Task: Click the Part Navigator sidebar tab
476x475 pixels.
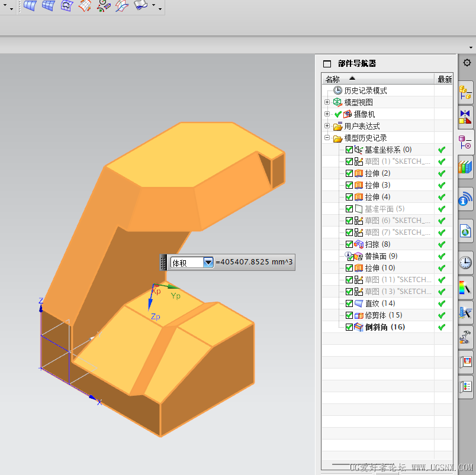Action: [x=465, y=142]
